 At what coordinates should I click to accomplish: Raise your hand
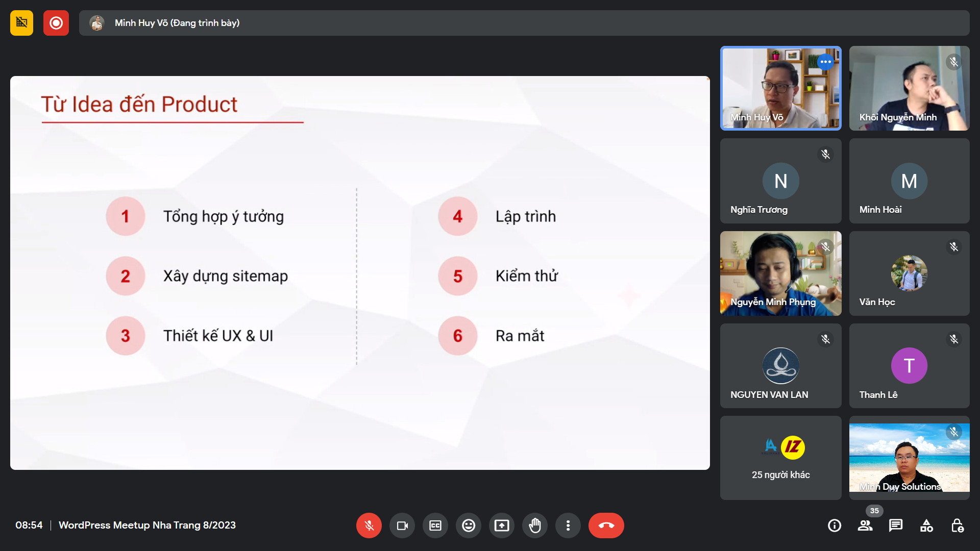click(x=535, y=525)
